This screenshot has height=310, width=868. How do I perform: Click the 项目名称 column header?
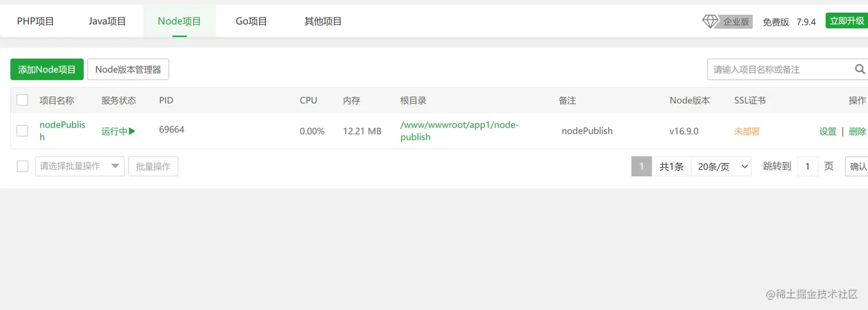(57, 100)
